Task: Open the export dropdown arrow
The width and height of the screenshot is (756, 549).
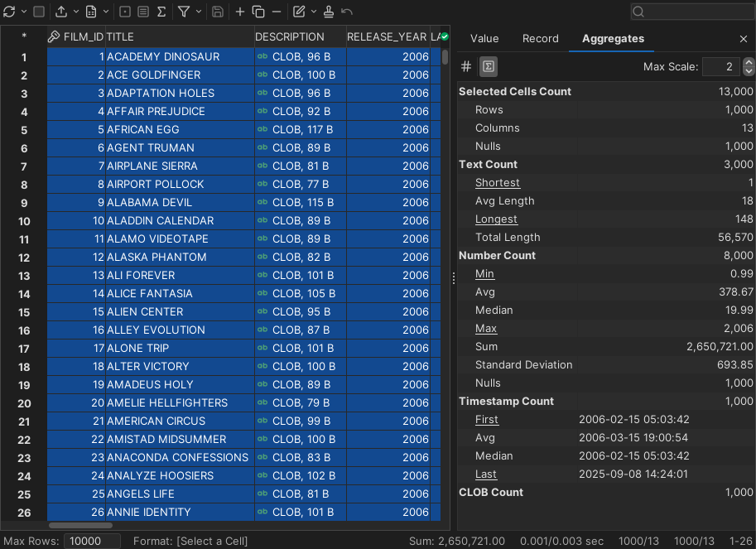Action: [x=75, y=12]
